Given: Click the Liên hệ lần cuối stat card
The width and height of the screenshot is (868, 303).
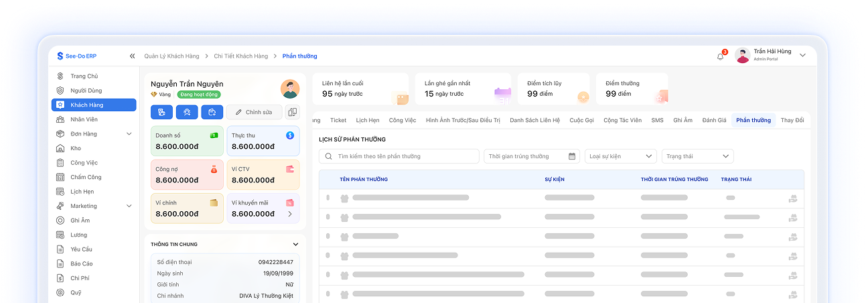Looking at the screenshot, I should tap(360, 88).
